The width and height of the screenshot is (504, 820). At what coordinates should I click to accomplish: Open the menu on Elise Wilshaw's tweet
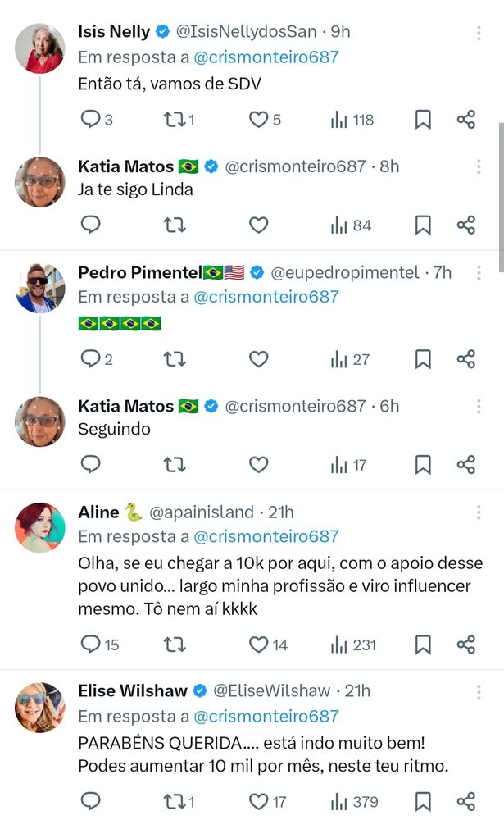coord(478,691)
